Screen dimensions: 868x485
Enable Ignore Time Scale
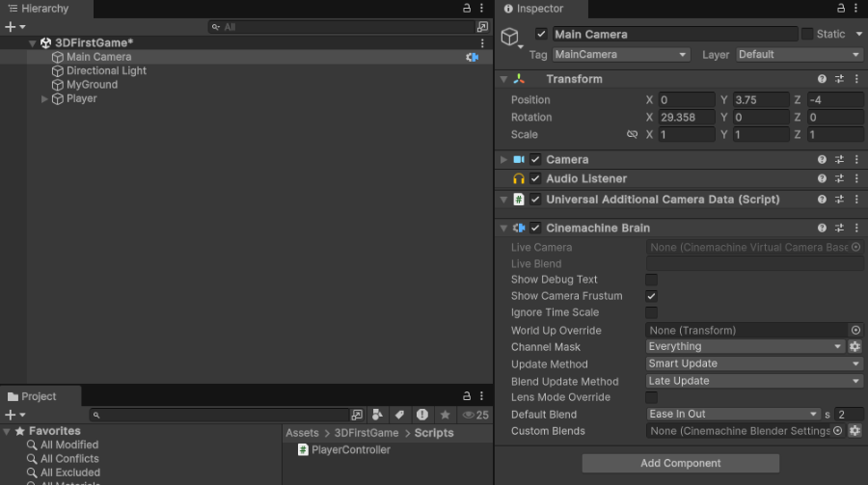coord(652,312)
